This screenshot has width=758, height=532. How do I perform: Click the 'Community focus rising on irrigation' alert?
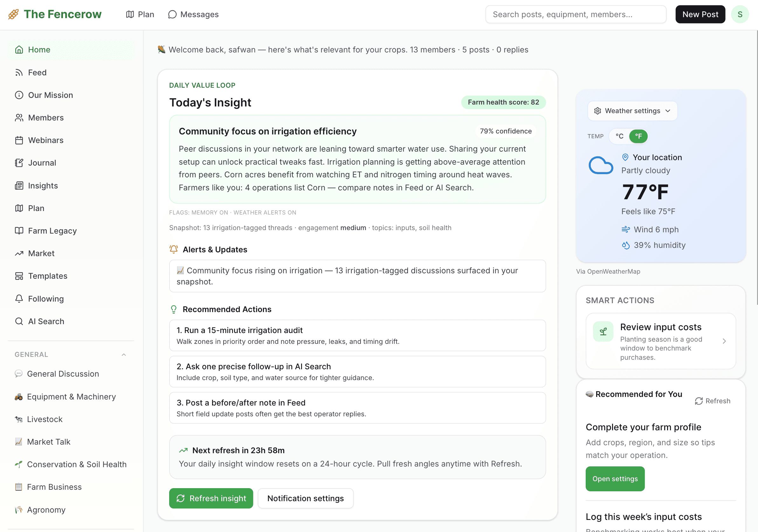(x=357, y=276)
